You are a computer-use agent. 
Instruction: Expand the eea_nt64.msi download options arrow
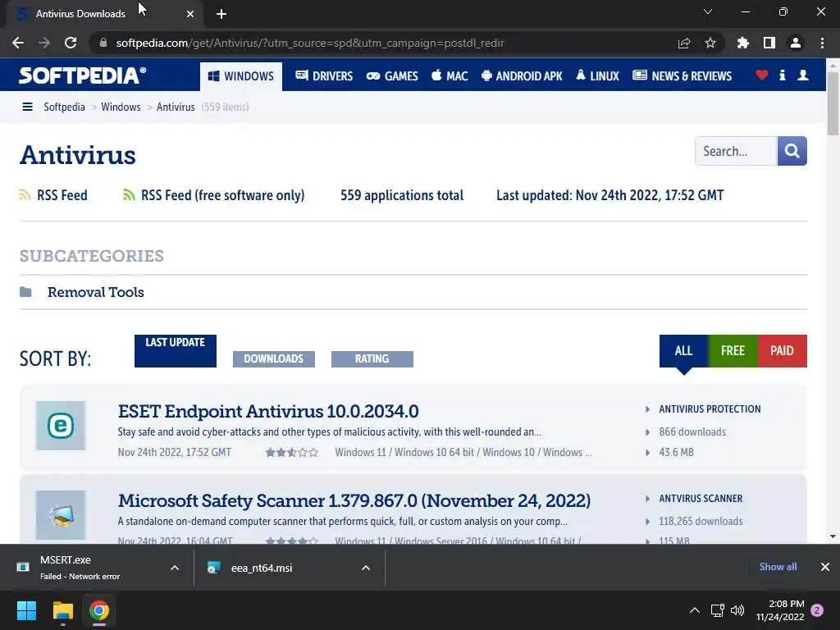coord(366,568)
